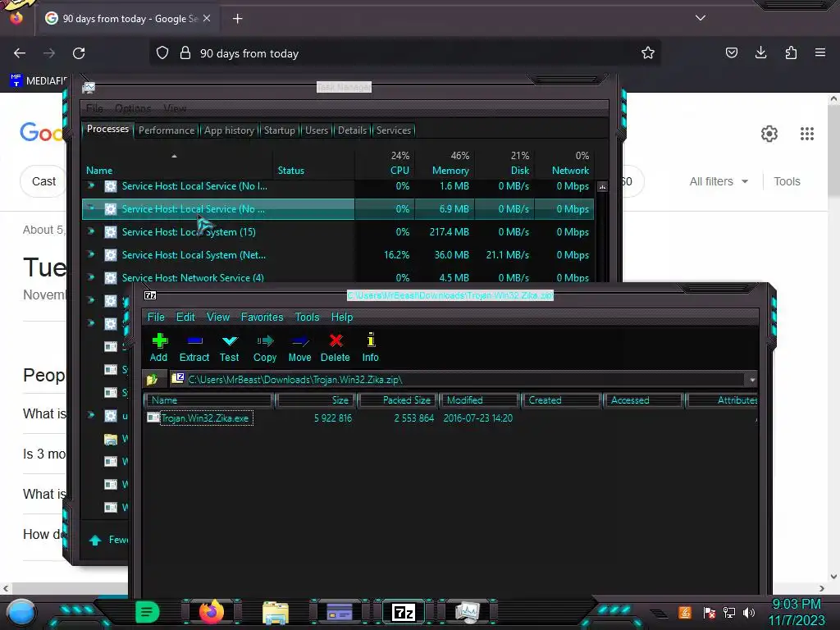Open the Tools menu in 7-Zip

coord(307,317)
